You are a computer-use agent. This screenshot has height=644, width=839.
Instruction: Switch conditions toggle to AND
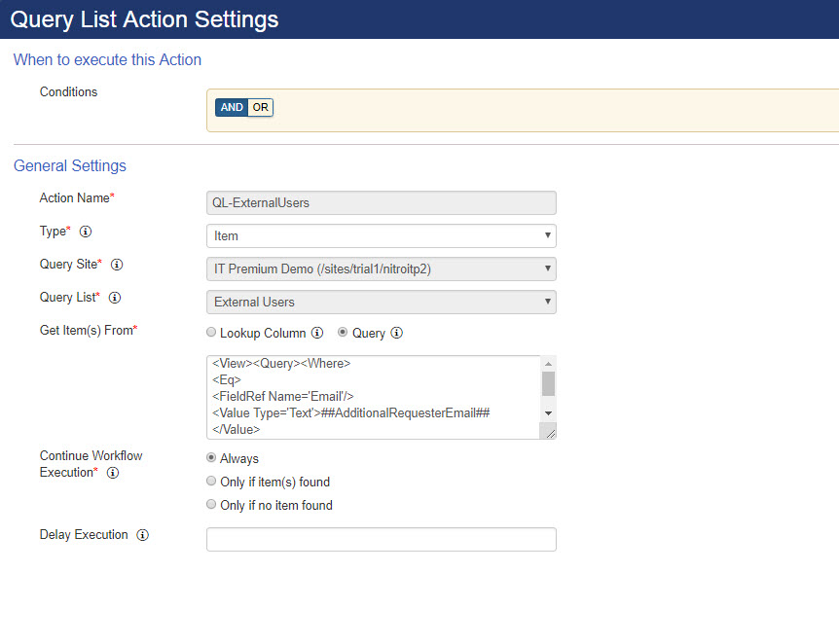[232, 107]
